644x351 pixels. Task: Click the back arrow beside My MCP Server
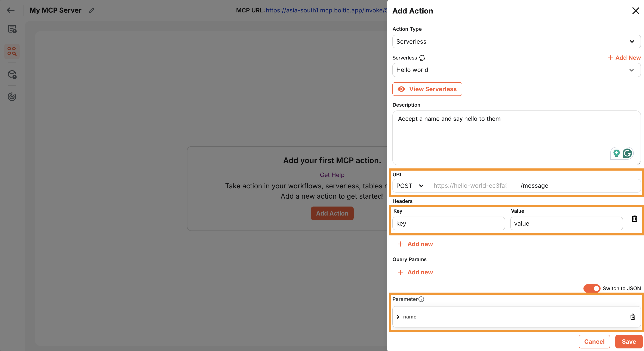(10, 10)
